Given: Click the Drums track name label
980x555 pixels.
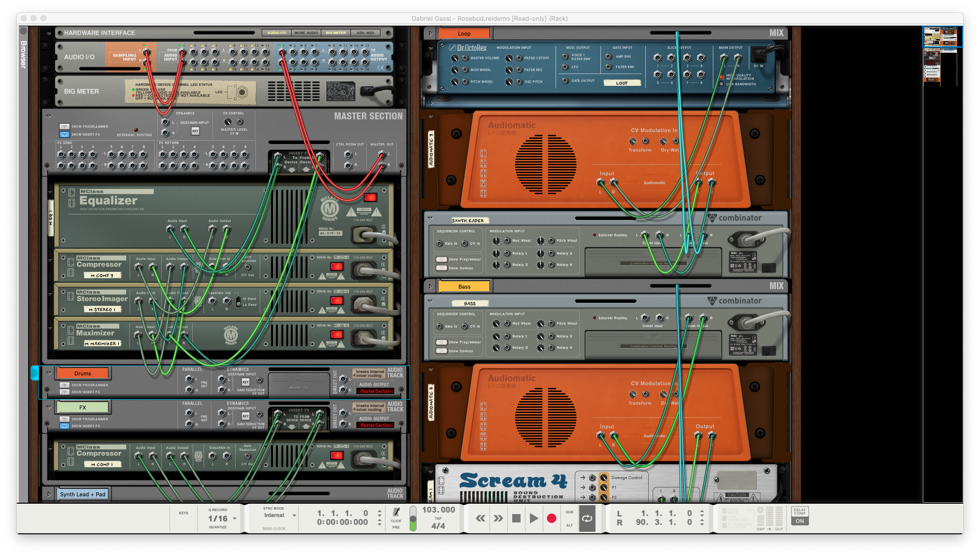Looking at the screenshot, I should [83, 373].
